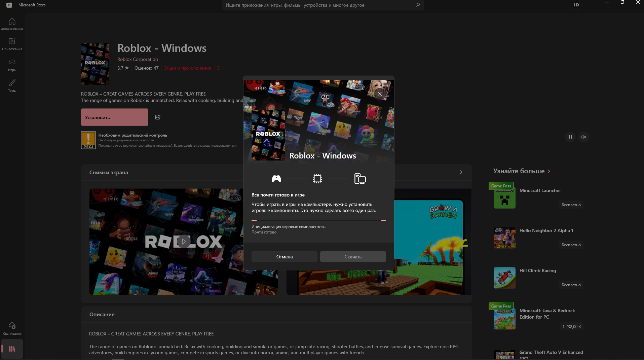
Task: Click Бесплатно on Minecraft Launcher
Action: click(x=571, y=205)
